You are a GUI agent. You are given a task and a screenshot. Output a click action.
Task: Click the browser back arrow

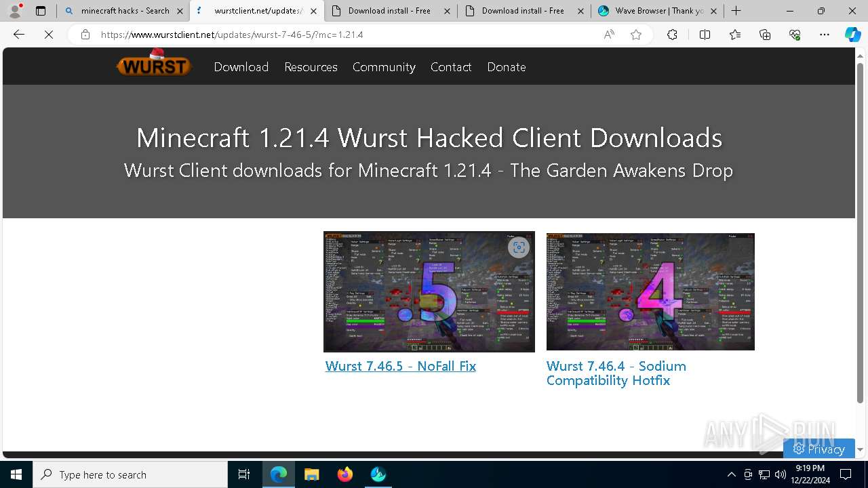[19, 35]
